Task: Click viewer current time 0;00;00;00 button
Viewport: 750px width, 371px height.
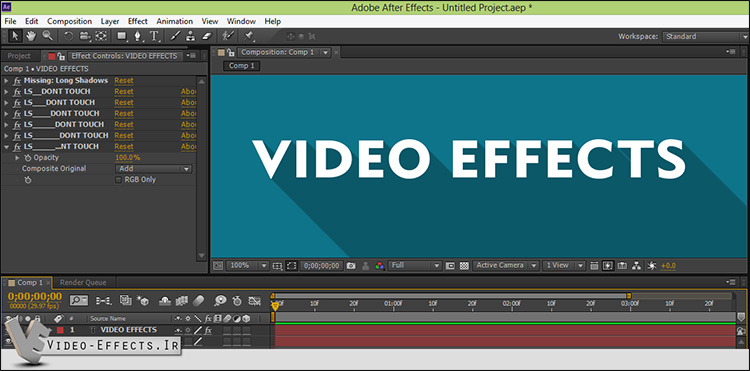Action: (322, 266)
